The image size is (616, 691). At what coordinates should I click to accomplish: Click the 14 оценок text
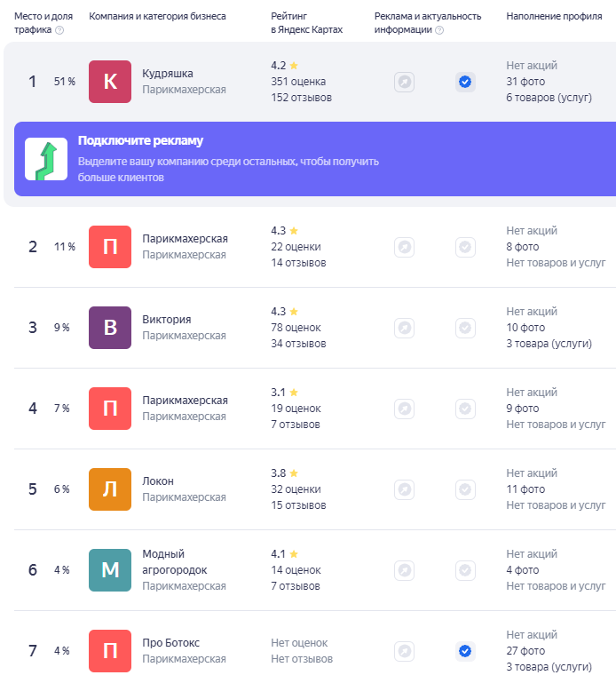tap(296, 570)
